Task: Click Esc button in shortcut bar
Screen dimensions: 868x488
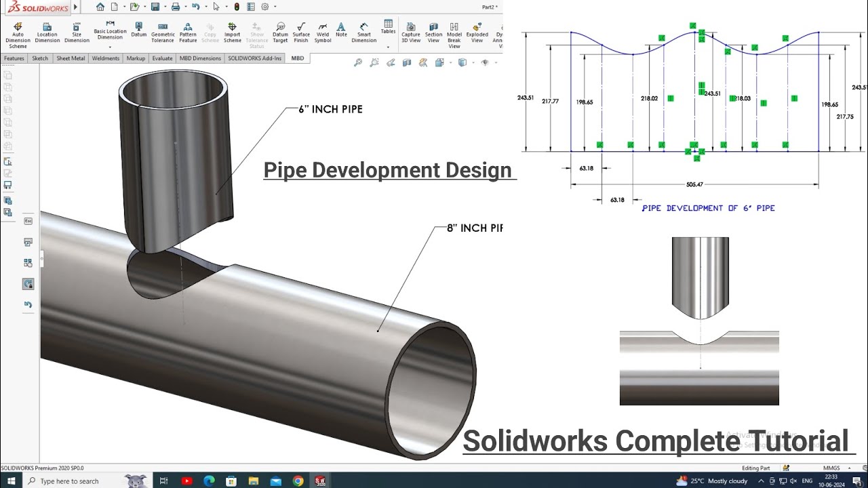Action: (28, 221)
